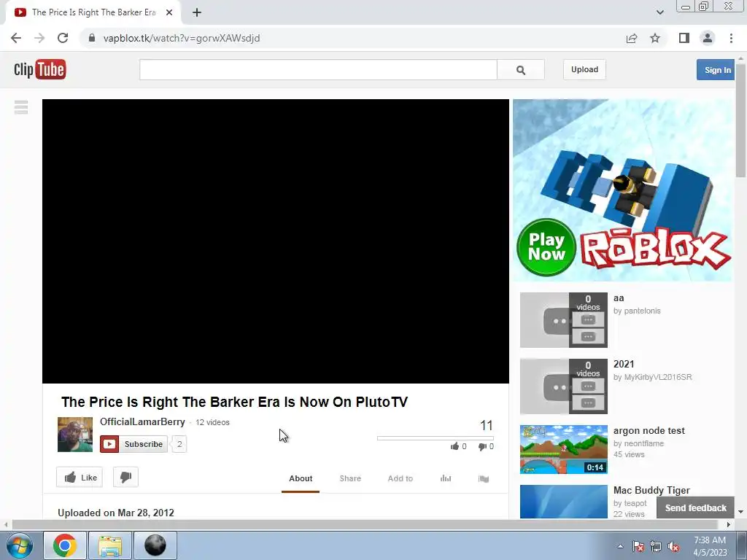747x560 pixels.
Task: Click the taskbar clock showing 7:38 AM
Action: tap(710, 546)
